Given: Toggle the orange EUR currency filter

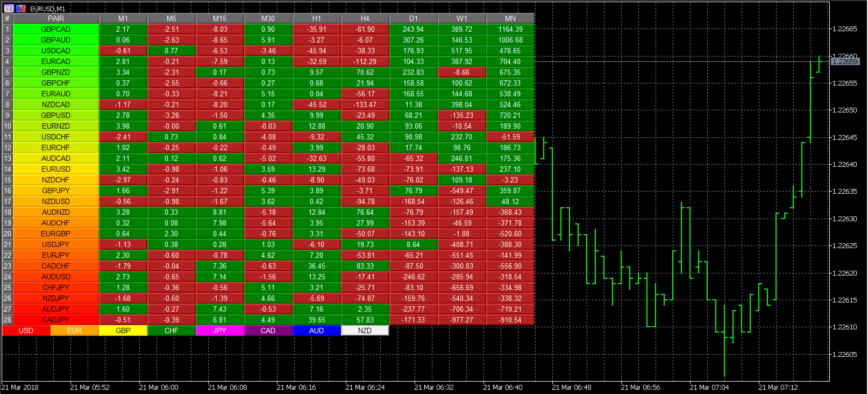Looking at the screenshot, I should 74,330.
